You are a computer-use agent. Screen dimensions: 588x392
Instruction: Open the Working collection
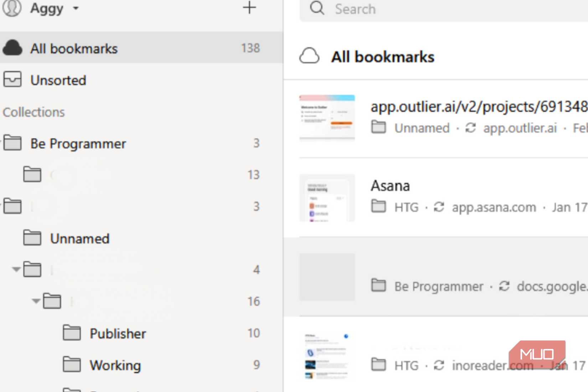click(x=141, y=365)
